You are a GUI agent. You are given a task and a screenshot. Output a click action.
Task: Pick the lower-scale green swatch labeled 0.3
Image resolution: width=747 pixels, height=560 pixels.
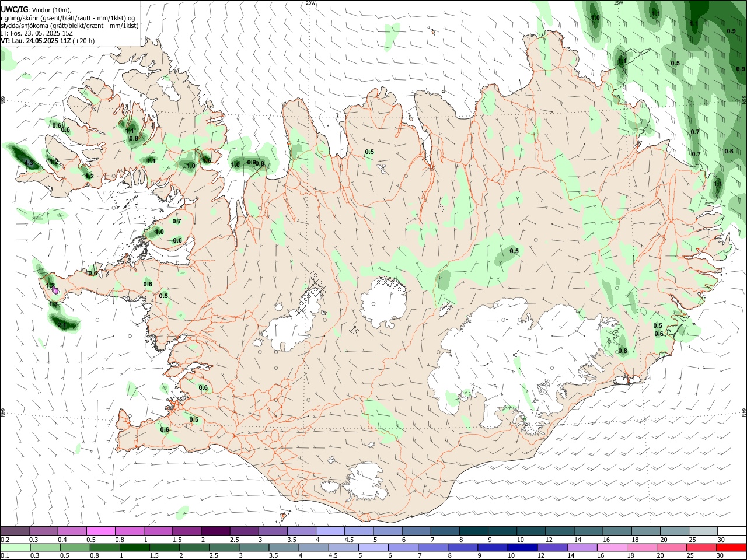45,547
